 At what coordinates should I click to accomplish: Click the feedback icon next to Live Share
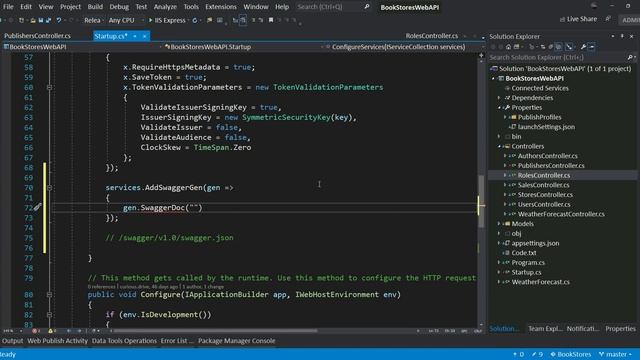pyautogui.click(x=608, y=19)
